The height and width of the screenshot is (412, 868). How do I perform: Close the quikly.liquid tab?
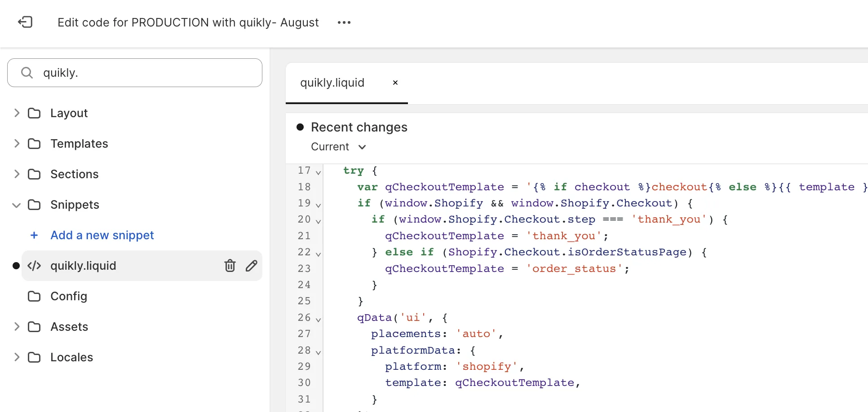pos(395,83)
